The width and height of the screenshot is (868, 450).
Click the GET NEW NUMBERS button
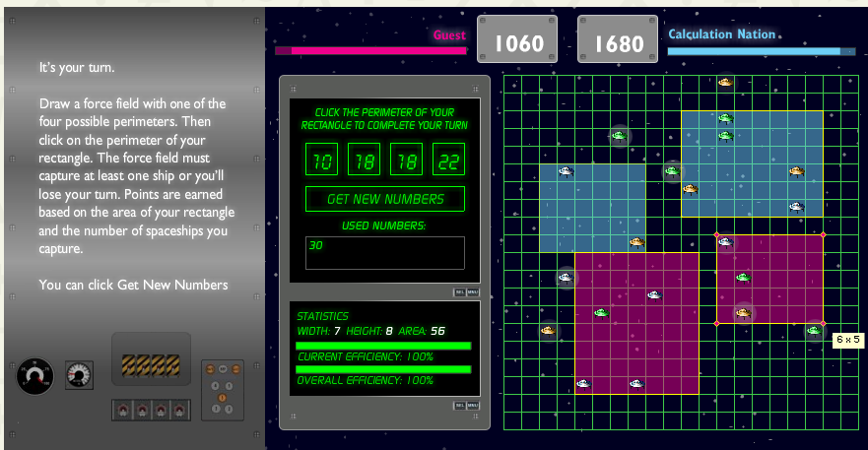click(384, 199)
